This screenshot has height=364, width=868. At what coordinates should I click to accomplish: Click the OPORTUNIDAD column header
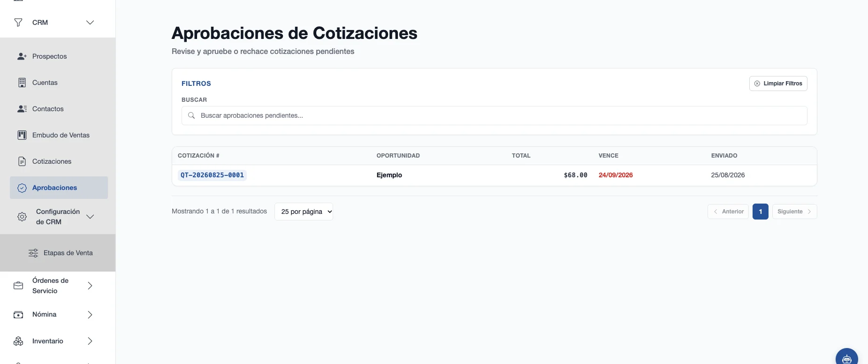click(398, 156)
